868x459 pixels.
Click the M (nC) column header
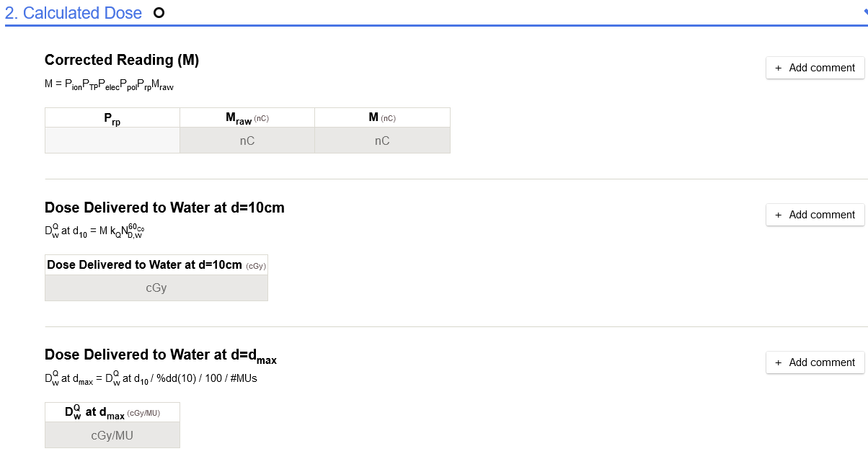[x=382, y=118]
